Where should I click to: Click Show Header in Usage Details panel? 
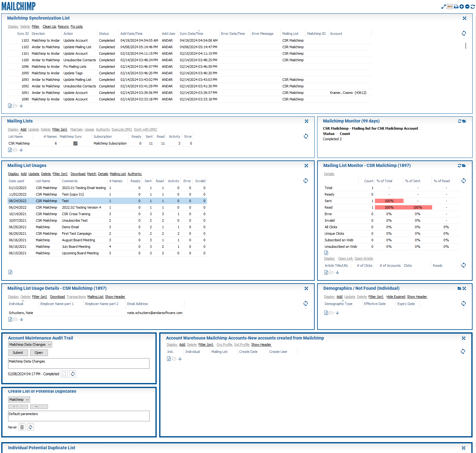(115, 297)
